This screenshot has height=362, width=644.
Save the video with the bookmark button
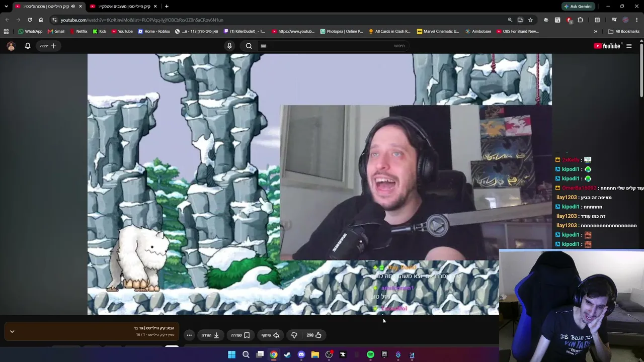[x=240, y=335]
